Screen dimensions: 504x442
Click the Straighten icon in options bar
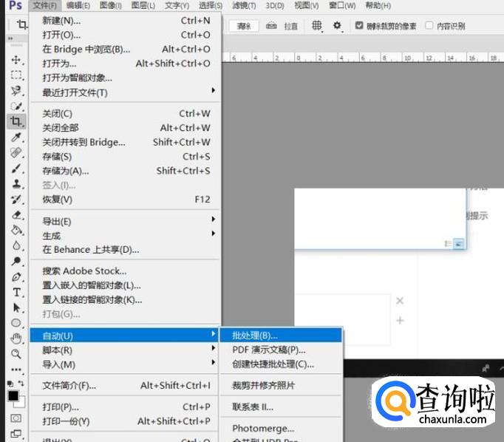pyautogui.click(x=272, y=26)
